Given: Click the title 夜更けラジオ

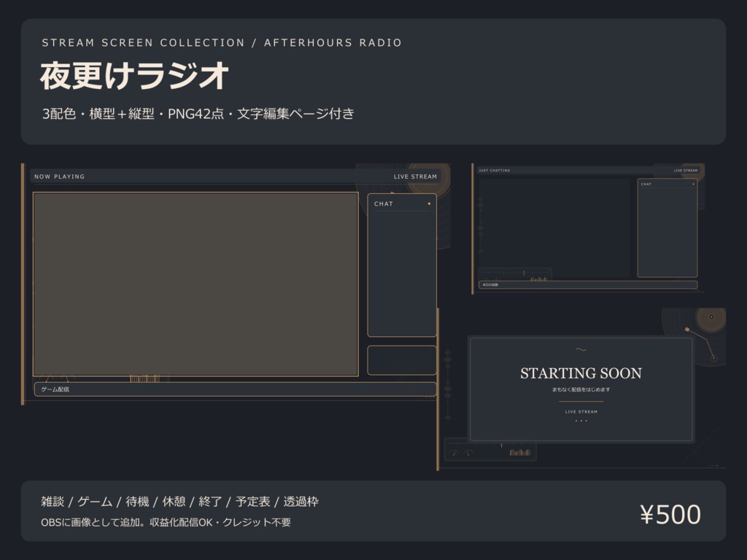Looking at the screenshot, I should tap(134, 76).
